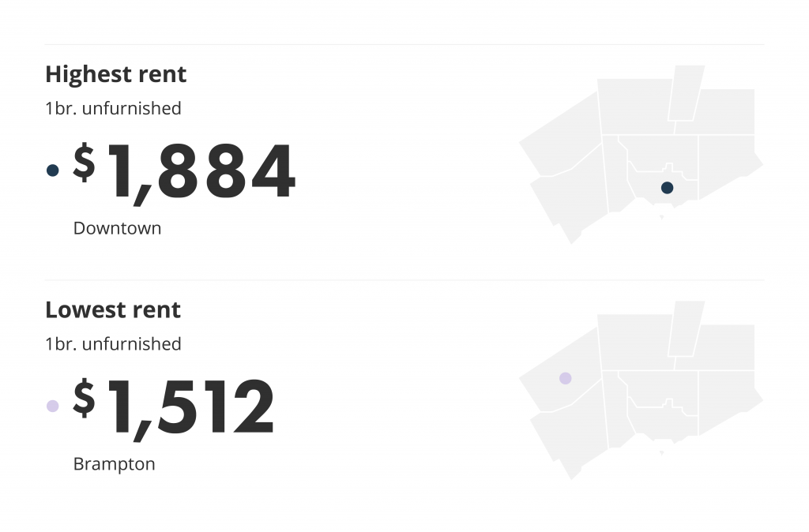Click the dollar sign before 1,512
Image resolution: width=809 pixels, height=532 pixels.
84,398
